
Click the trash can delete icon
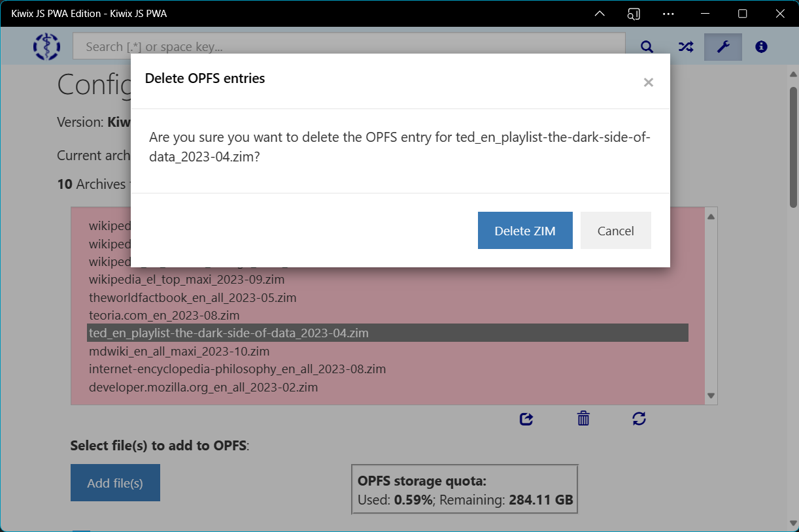[583, 418]
